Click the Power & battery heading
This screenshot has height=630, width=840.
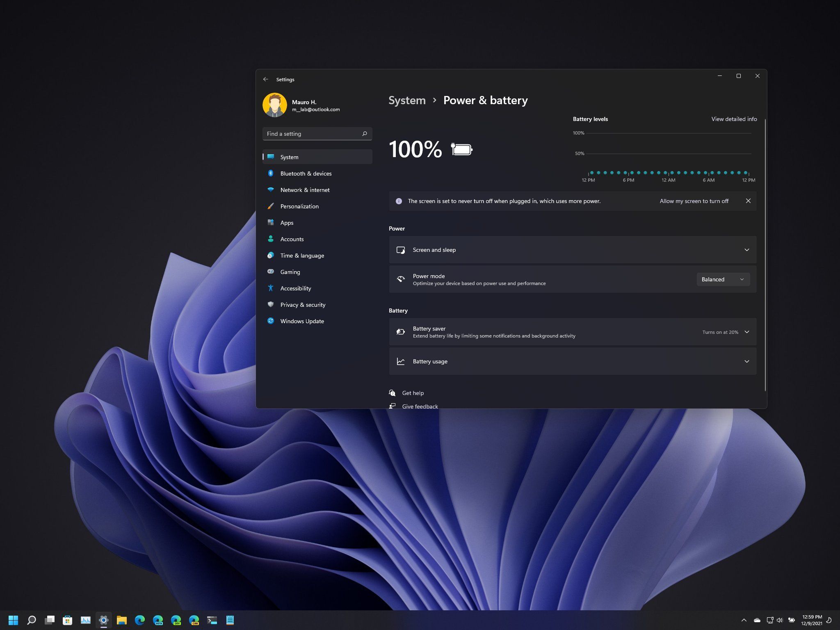(486, 100)
